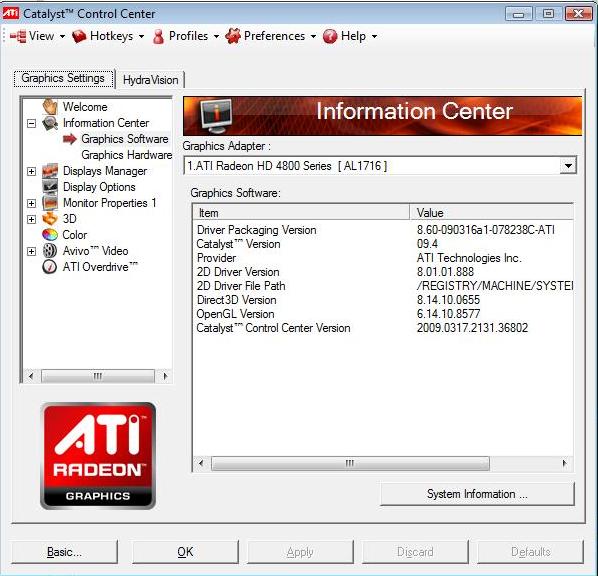Select Display Options in the tree
This screenshot has width=598, height=576.
pyautogui.click(x=99, y=187)
